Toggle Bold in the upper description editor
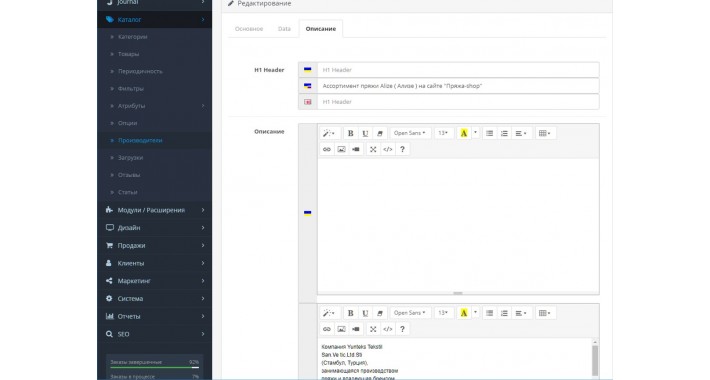Image resolution: width=710 pixels, height=380 pixels. (350, 133)
